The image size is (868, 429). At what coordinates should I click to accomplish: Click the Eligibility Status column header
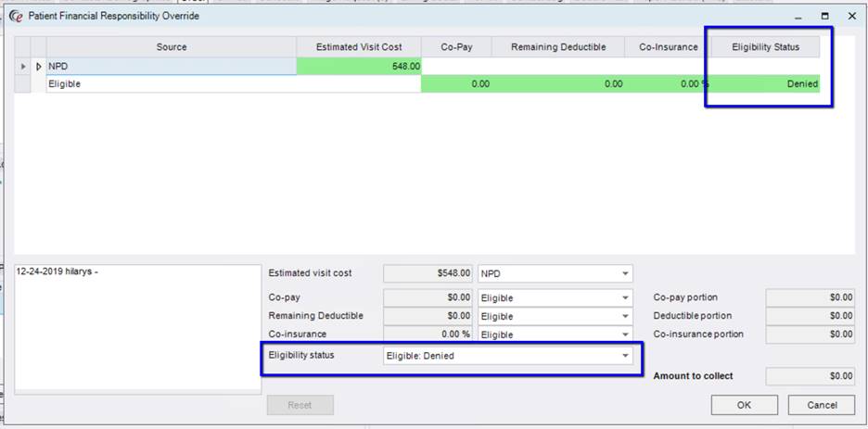coord(766,47)
